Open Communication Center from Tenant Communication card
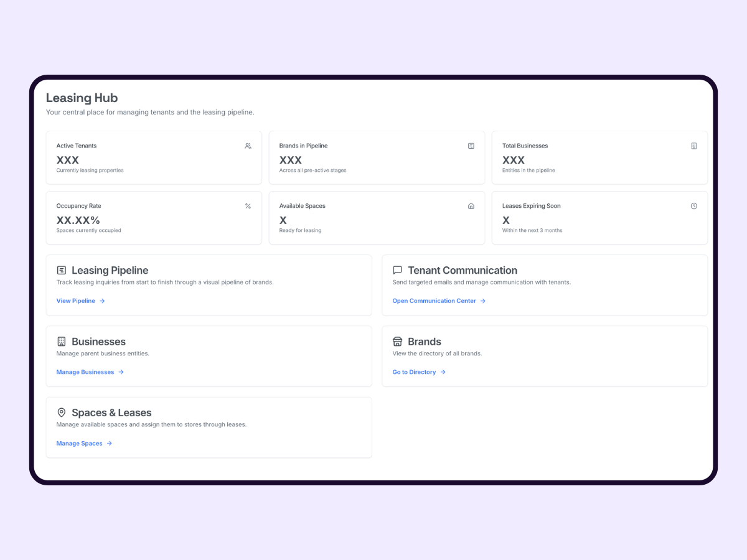 tap(434, 301)
